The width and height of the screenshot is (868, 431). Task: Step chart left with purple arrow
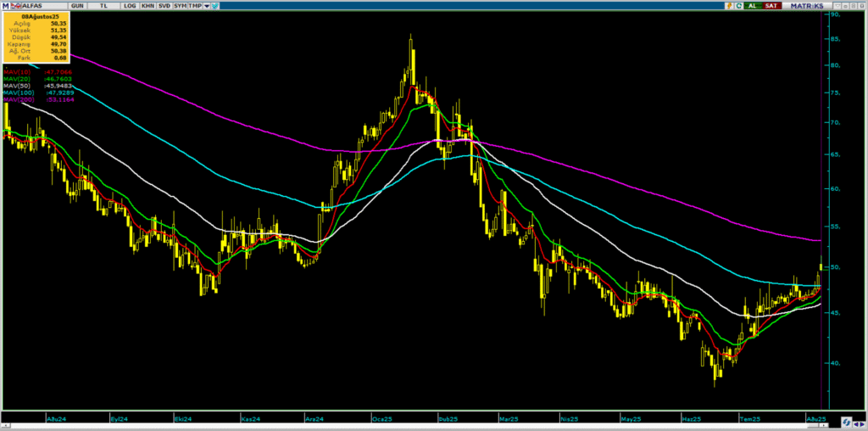click(x=856, y=424)
